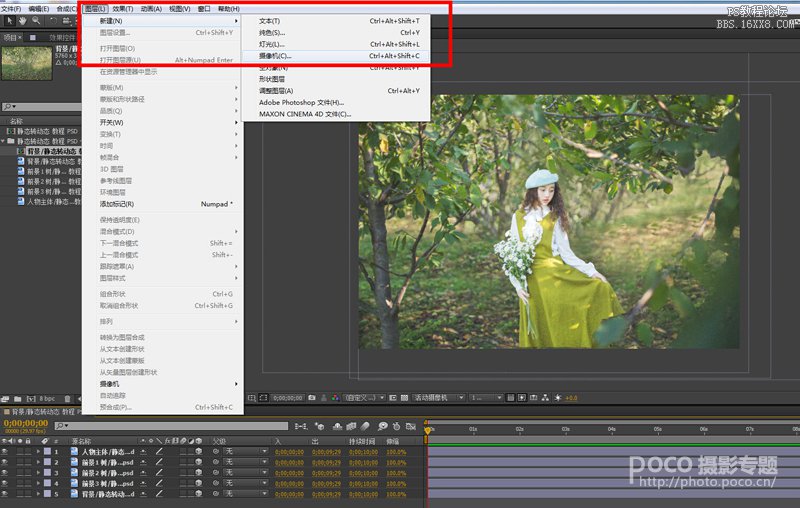Hide the 人物主体 layer eye toggle
The height and width of the screenshot is (508, 800).
tap(5, 452)
